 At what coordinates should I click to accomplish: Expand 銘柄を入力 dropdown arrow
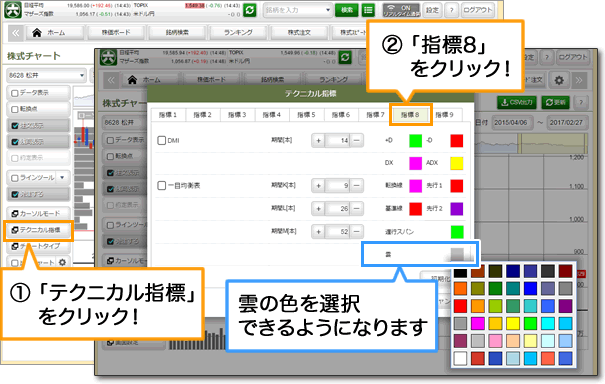[x=328, y=10]
